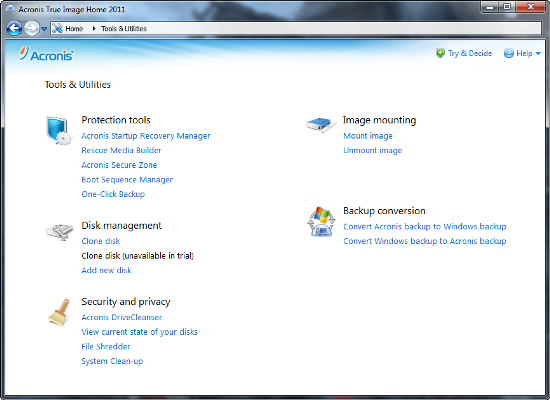This screenshot has width=550, height=400.
Task: Open the Clone disk link
Action: [101, 241]
